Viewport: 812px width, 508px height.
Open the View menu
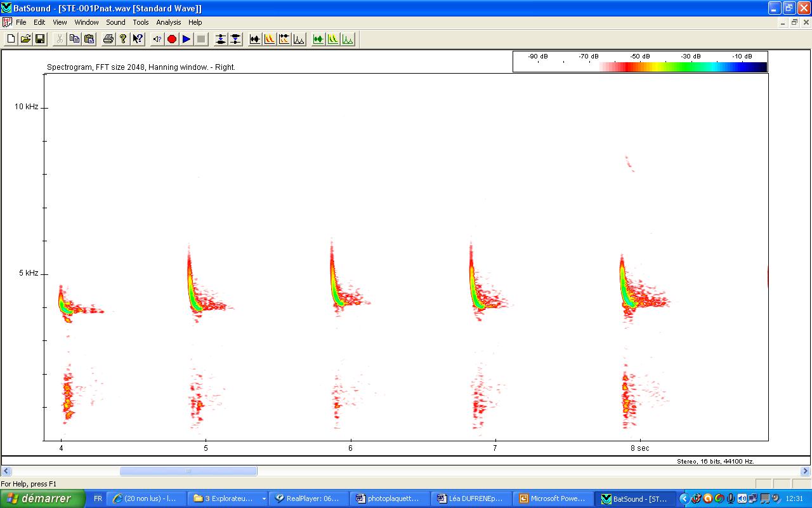click(x=60, y=22)
